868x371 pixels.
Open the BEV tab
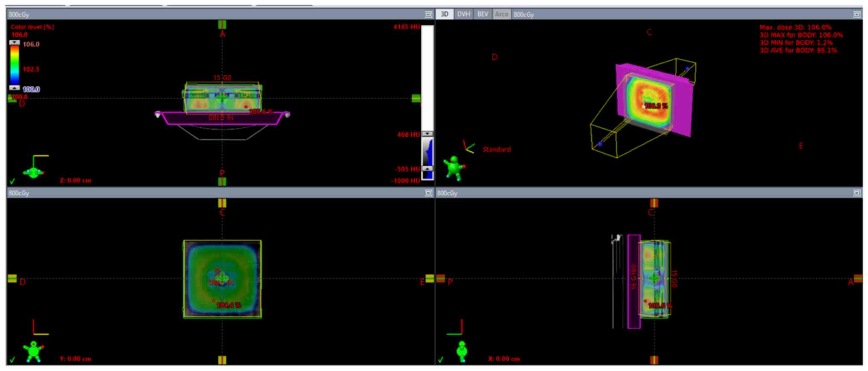483,14
